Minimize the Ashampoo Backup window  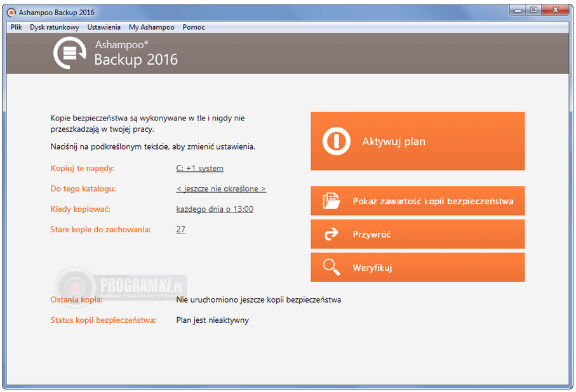(x=518, y=10)
